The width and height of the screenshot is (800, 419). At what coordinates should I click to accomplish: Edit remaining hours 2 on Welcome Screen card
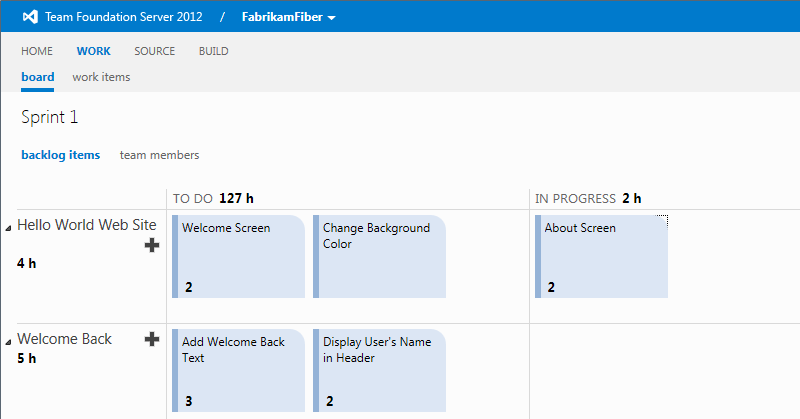pyautogui.click(x=189, y=287)
